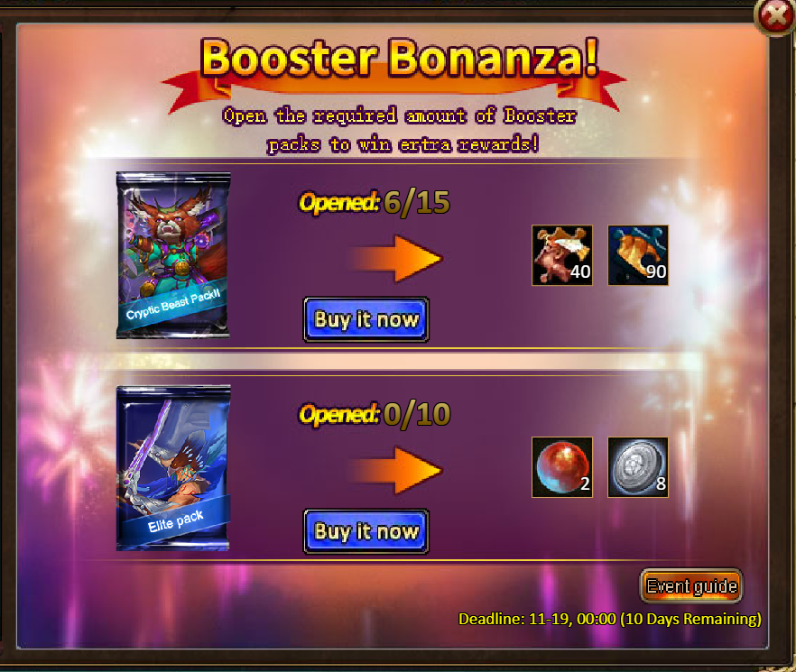
Task: Click the Deadline 11-19 remaining time text
Action: coord(610,619)
